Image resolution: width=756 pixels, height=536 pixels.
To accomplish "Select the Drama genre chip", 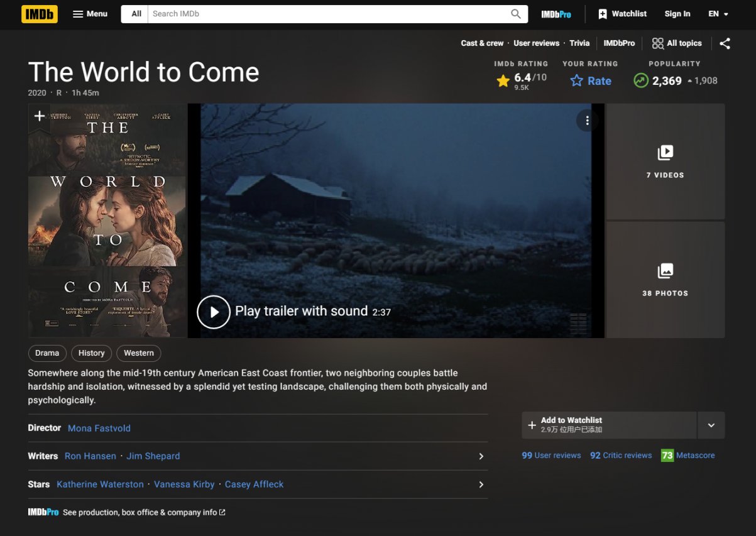I will point(47,353).
